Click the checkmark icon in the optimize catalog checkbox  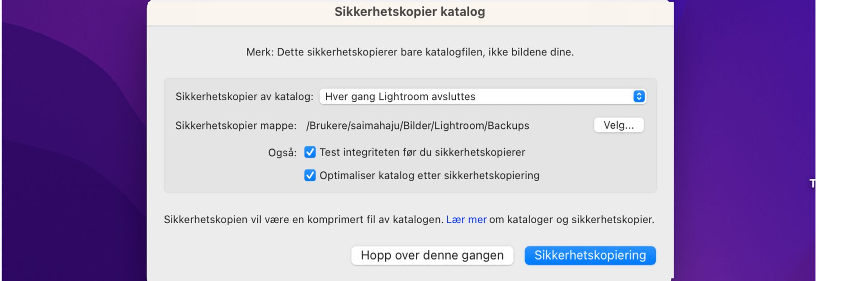click(309, 175)
